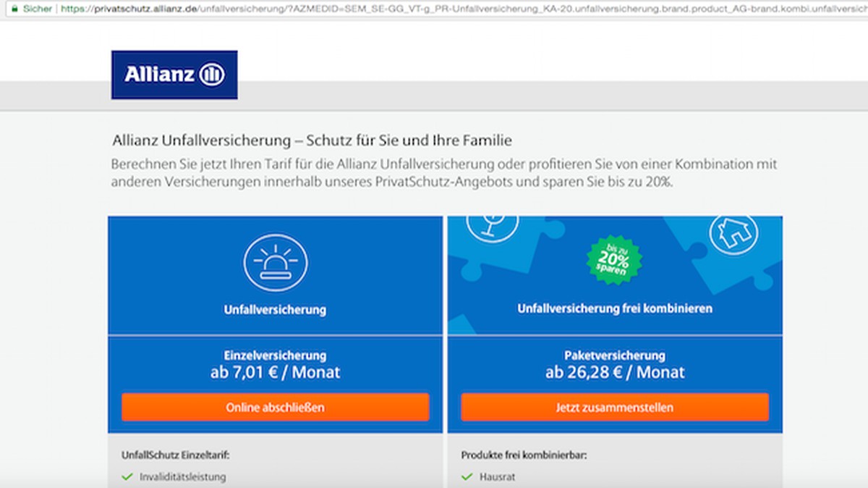Click the Paketversicherung label
Viewport: 868px width, 488px height.
(x=614, y=356)
